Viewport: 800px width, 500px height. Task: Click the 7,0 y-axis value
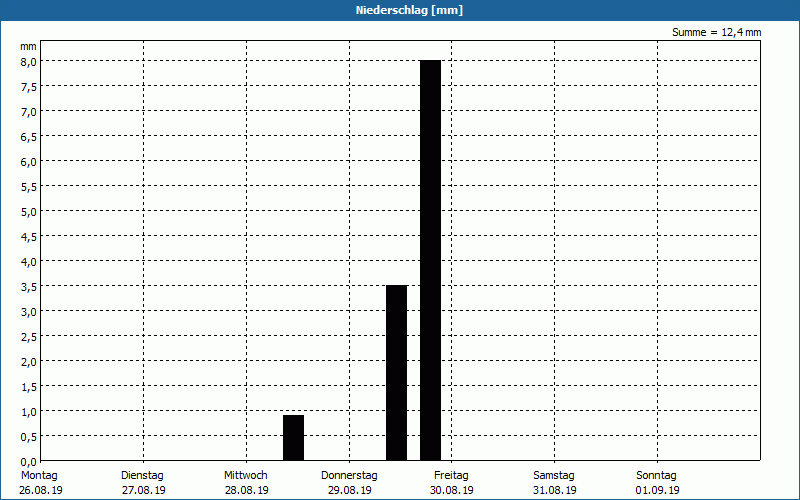click(29, 112)
